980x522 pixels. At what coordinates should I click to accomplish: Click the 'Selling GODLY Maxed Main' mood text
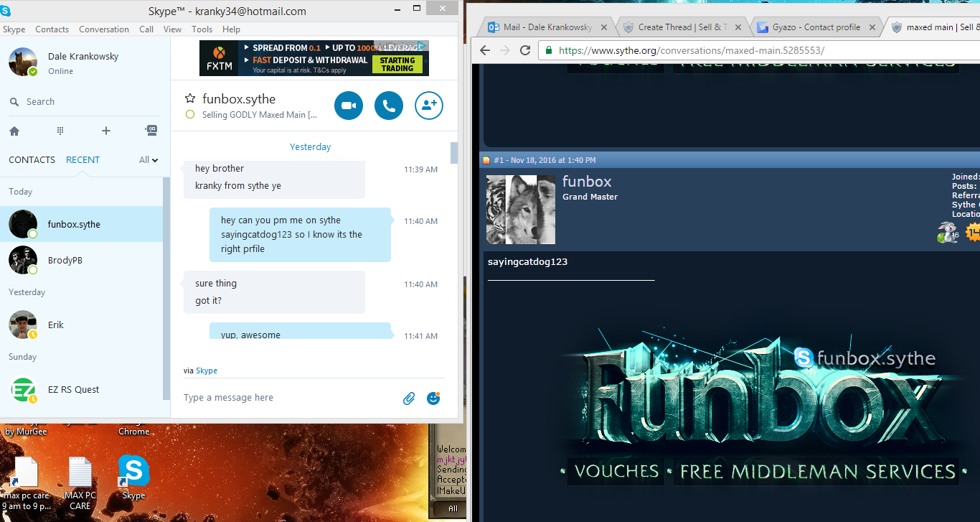[x=260, y=115]
